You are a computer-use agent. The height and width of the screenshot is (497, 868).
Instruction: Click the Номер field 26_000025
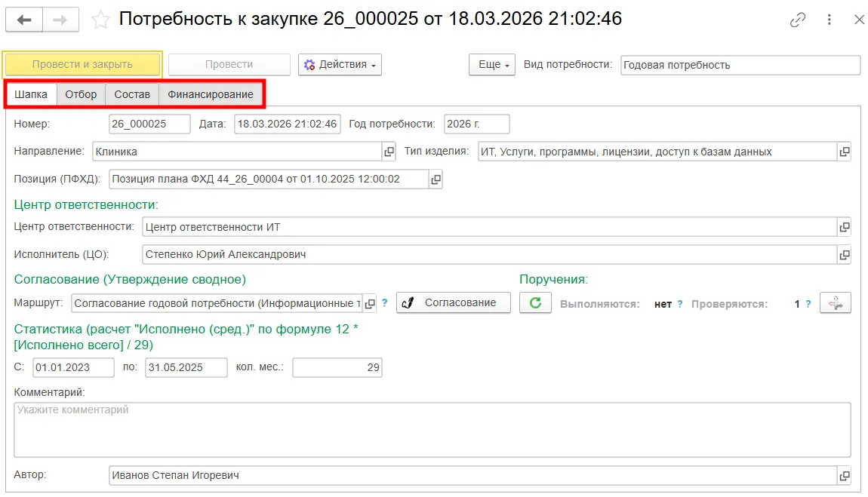149,124
